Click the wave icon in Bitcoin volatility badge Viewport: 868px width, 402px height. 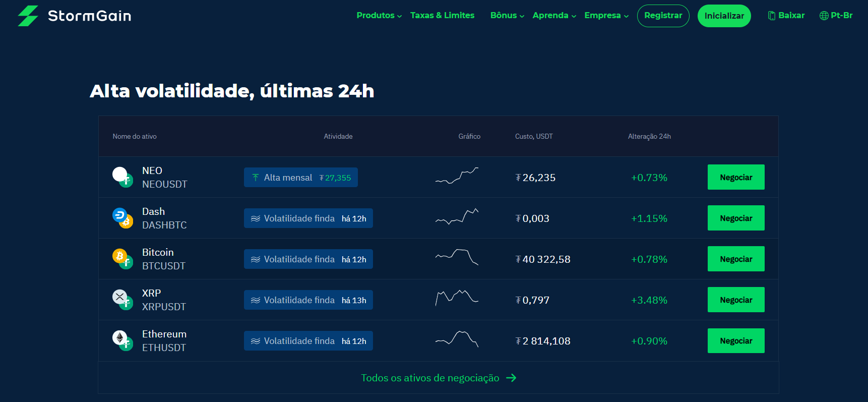click(256, 259)
